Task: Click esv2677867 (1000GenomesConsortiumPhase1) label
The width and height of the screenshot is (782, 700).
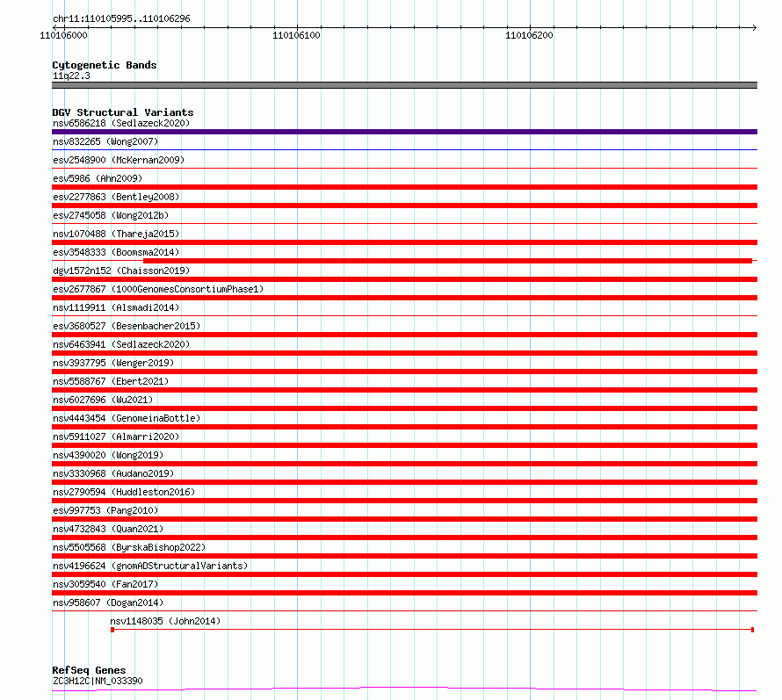Action: 158,289
